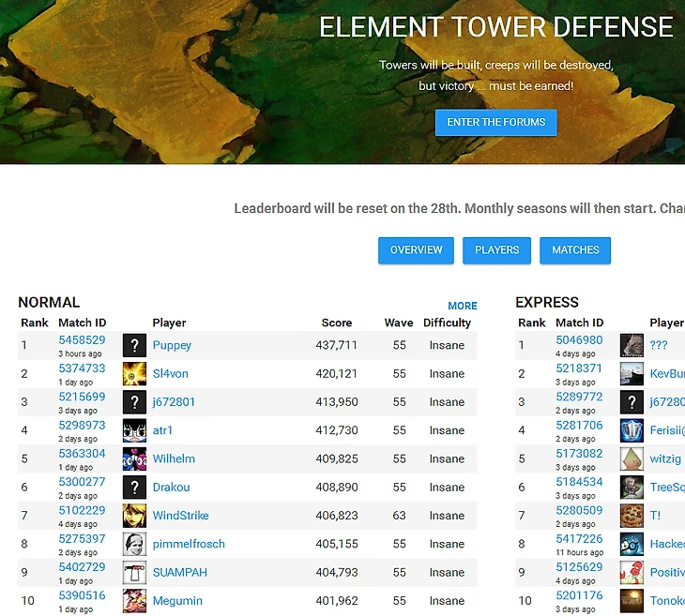Open player profile WindStrike
Image resolution: width=685 pixels, height=616 pixels.
point(181,516)
